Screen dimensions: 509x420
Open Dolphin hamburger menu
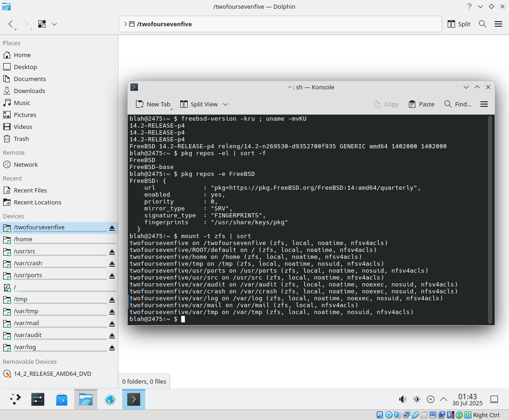point(498,24)
